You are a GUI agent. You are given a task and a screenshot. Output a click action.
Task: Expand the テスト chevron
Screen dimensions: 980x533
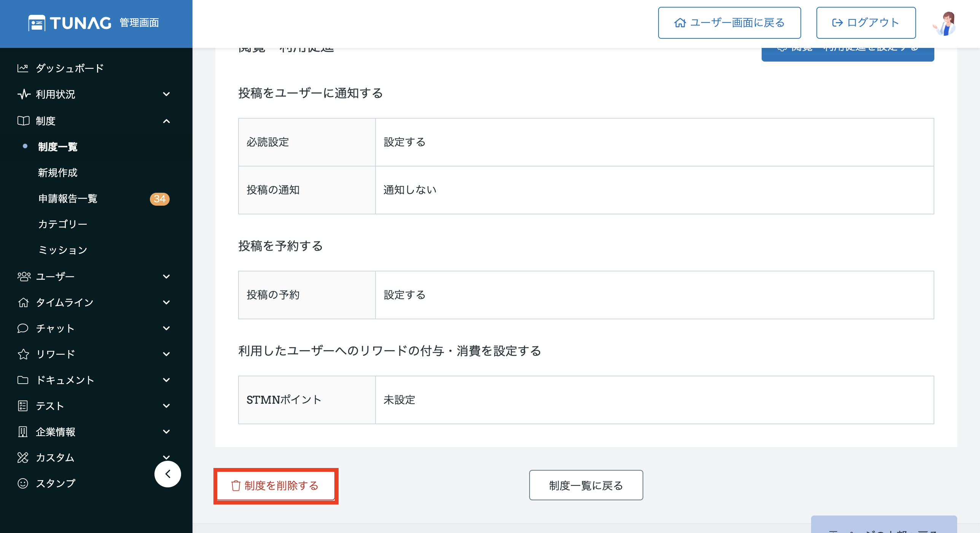(166, 406)
